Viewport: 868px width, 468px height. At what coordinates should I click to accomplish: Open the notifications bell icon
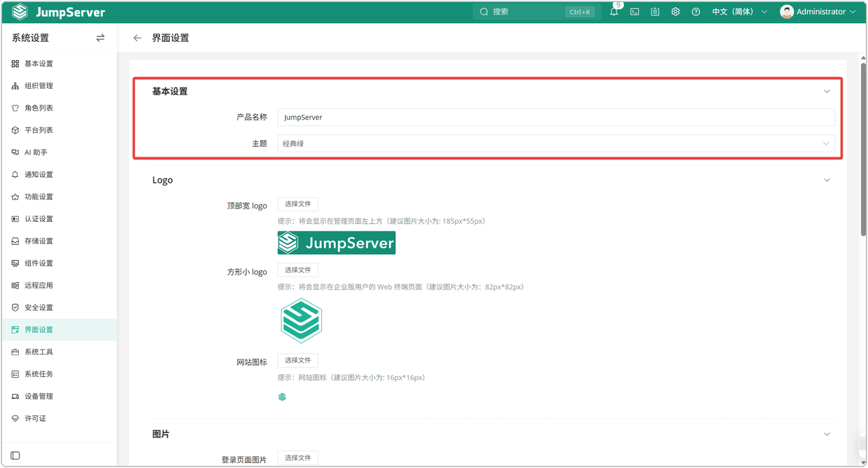coord(614,12)
